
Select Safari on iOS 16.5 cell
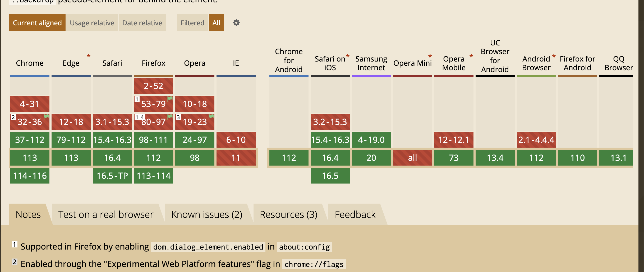pyautogui.click(x=330, y=176)
